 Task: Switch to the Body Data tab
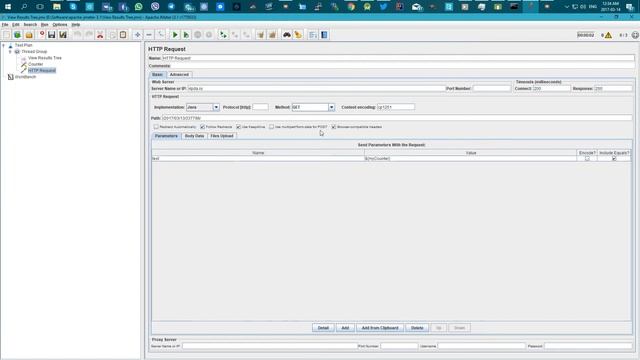click(194, 136)
